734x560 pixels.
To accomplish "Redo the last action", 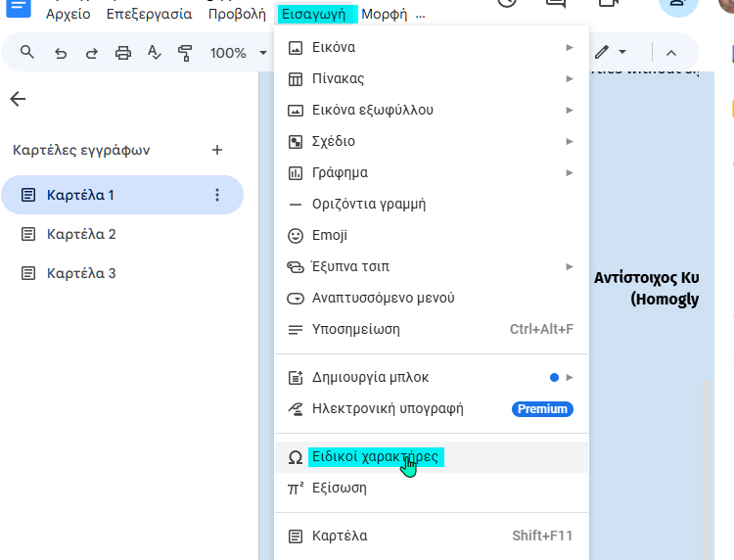I will click(92, 53).
